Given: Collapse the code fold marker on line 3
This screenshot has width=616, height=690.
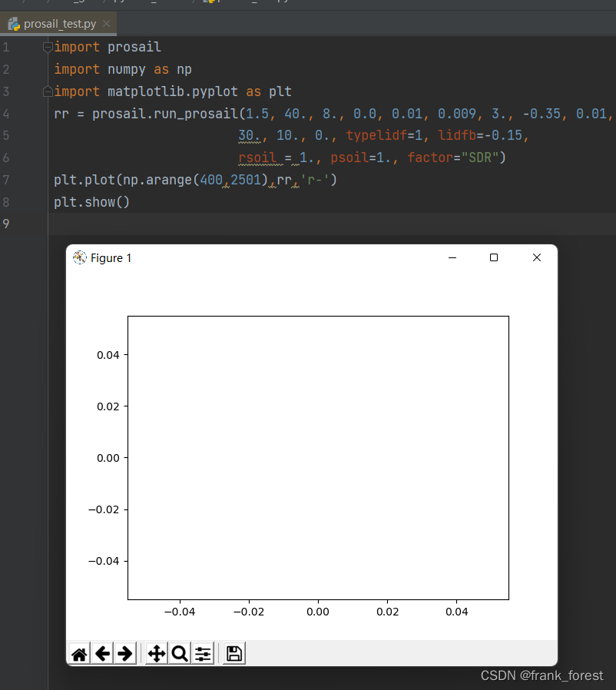Looking at the screenshot, I should click(47, 91).
